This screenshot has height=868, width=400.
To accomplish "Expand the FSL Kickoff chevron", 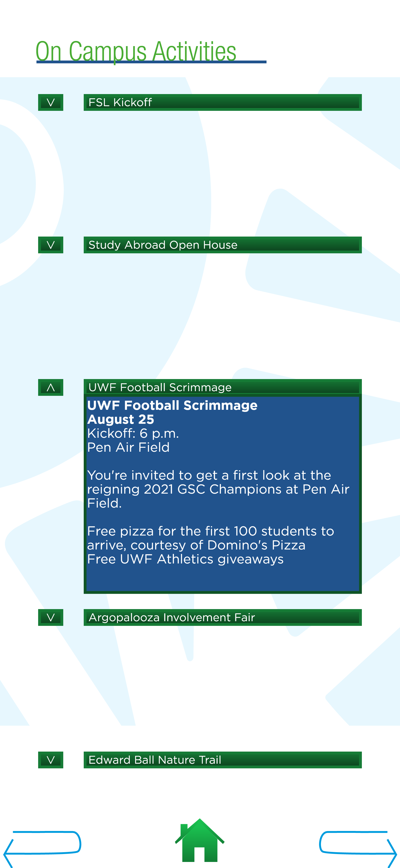I will pyautogui.click(x=50, y=102).
